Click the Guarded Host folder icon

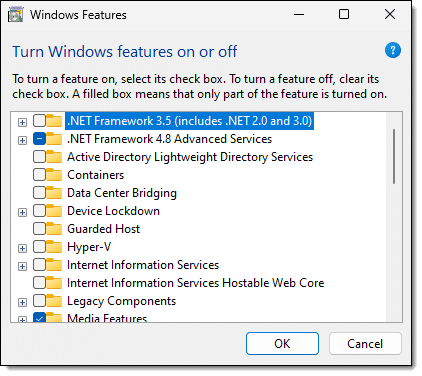(x=54, y=229)
